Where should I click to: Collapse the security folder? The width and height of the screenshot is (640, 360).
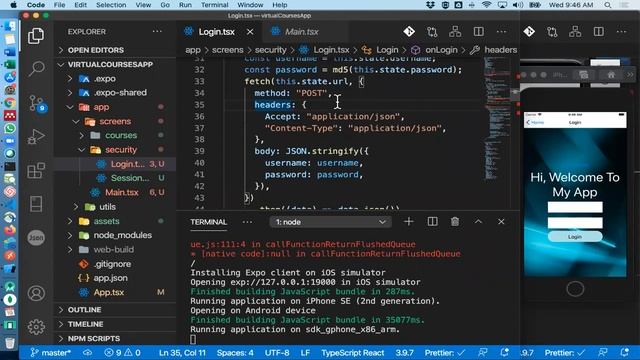[121, 150]
